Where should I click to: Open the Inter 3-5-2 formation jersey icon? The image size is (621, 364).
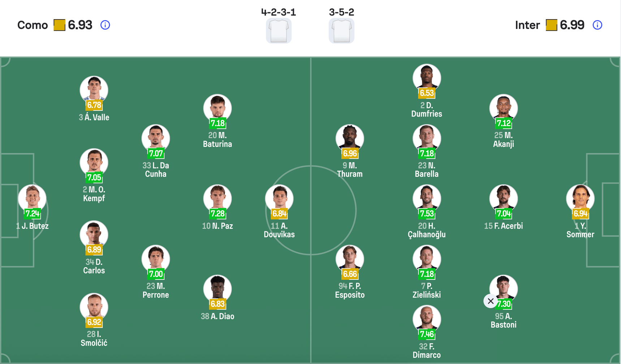(x=341, y=30)
